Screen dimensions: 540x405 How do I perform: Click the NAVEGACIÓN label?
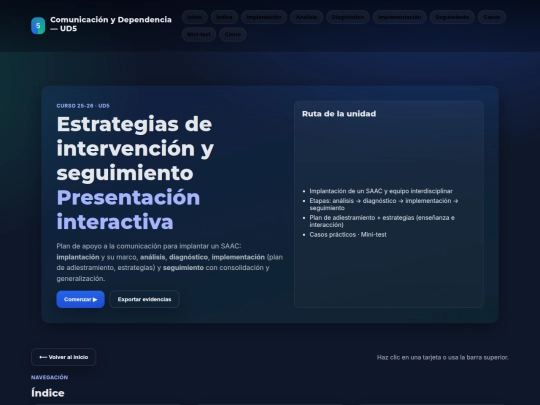coord(49,377)
